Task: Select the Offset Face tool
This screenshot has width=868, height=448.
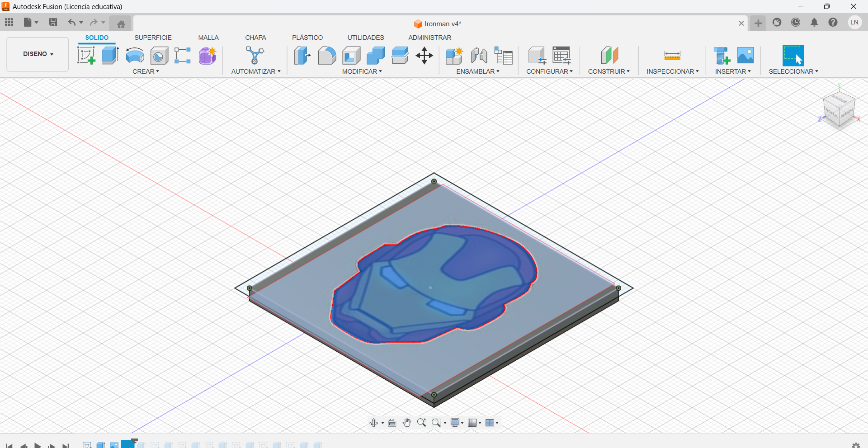Action: [400, 56]
